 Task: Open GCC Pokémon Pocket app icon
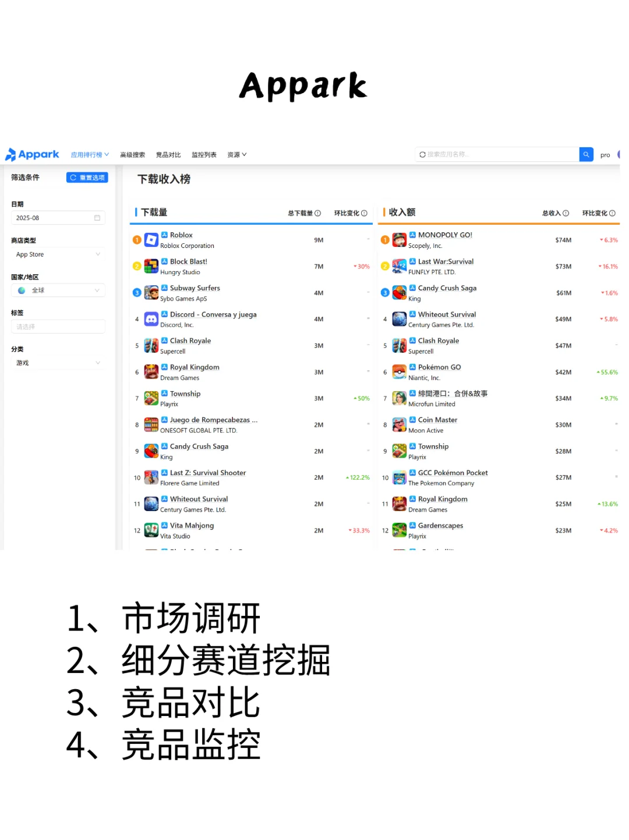(400, 477)
